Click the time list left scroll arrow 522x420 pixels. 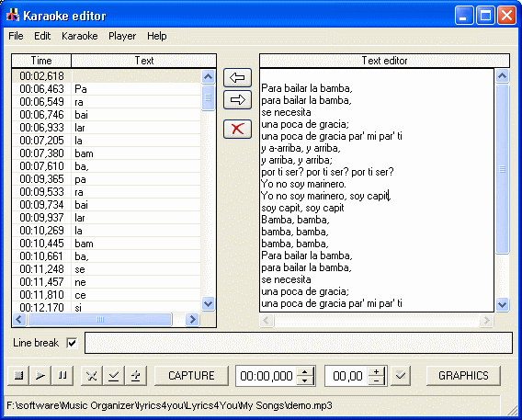19,320
